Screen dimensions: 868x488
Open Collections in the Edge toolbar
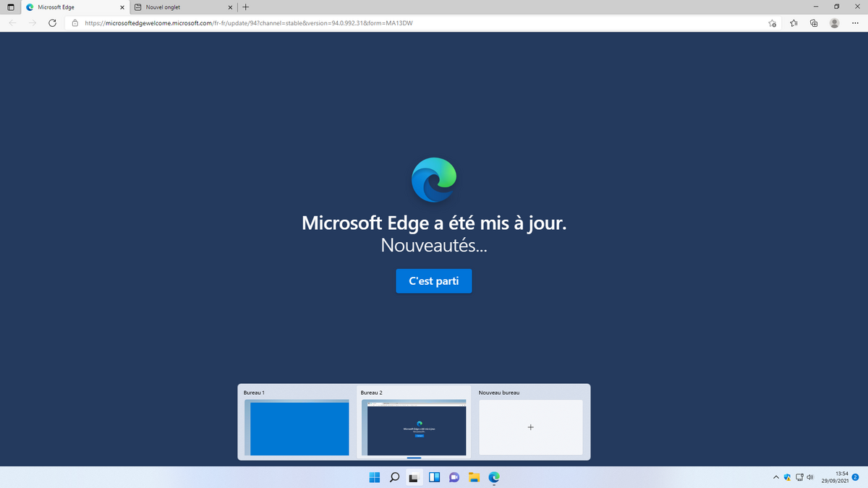[x=814, y=22]
